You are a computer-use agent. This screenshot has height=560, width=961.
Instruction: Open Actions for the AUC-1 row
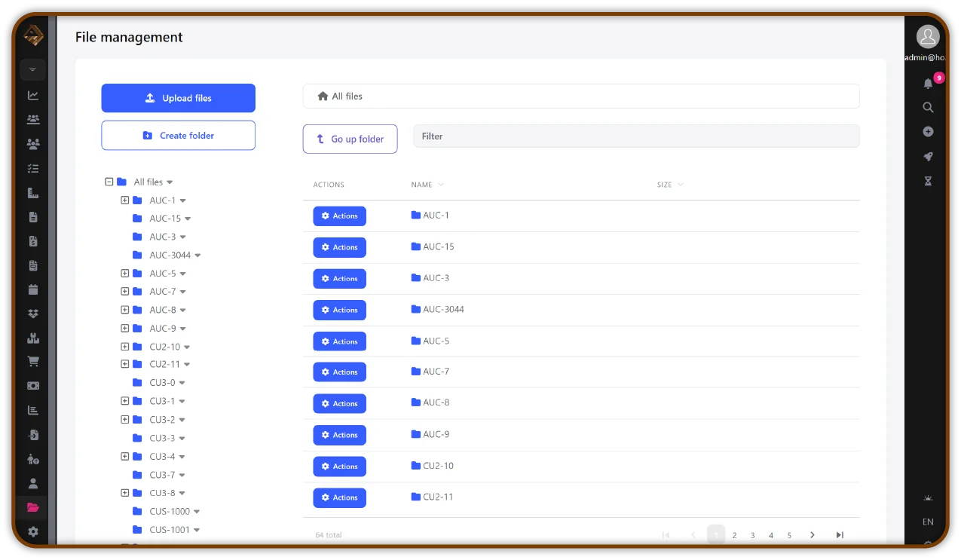click(x=340, y=216)
